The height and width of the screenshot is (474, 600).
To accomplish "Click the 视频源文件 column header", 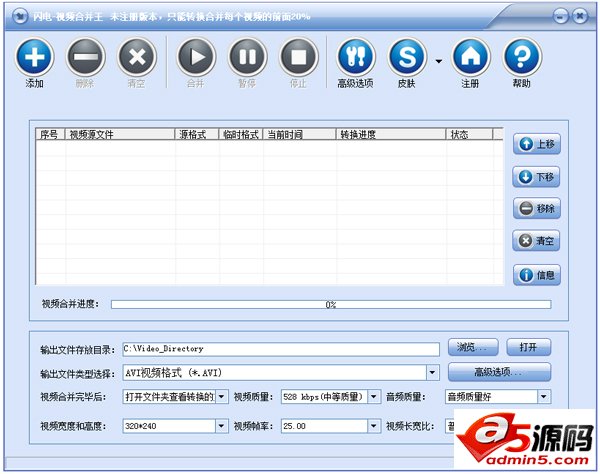I will click(120, 135).
